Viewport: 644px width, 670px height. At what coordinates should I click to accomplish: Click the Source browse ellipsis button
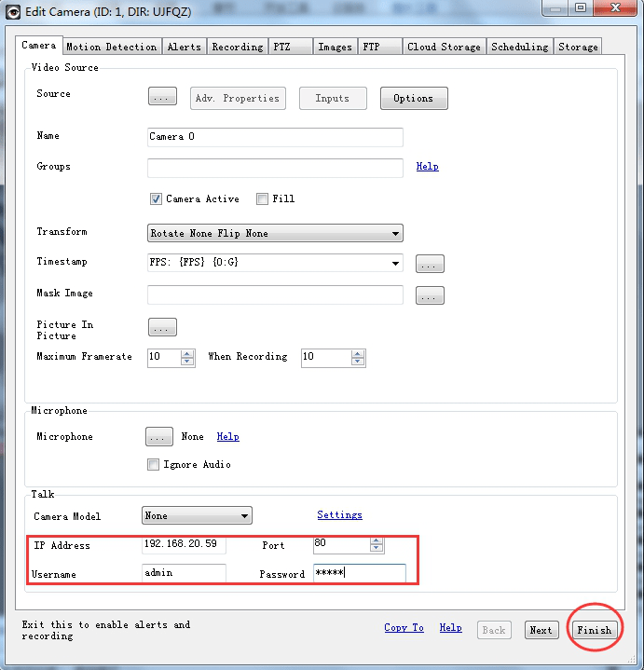click(162, 98)
